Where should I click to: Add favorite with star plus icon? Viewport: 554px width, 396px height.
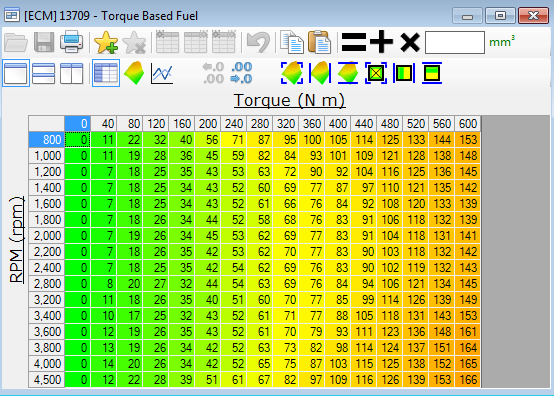[106, 42]
